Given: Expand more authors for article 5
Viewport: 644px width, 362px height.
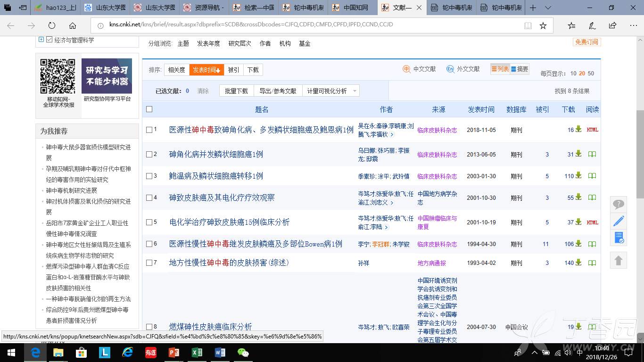Looking at the screenshot, I should click(x=387, y=227).
